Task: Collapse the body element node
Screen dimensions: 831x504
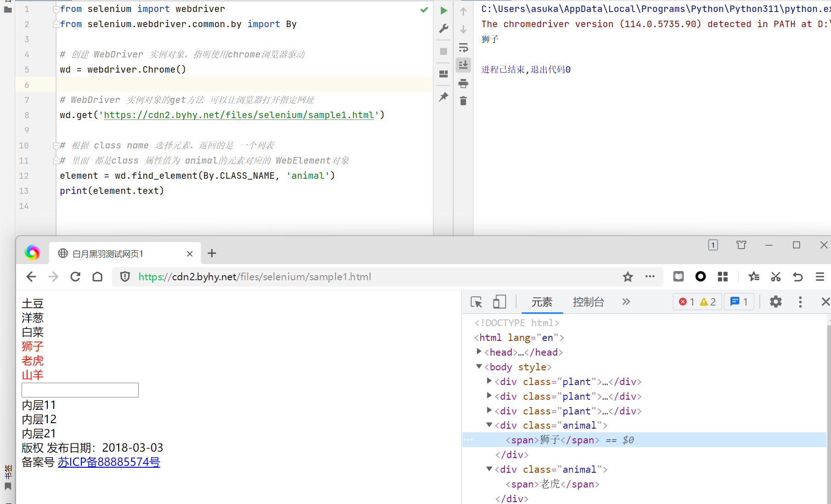Action: pyautogui.click(x=479, y=366)
